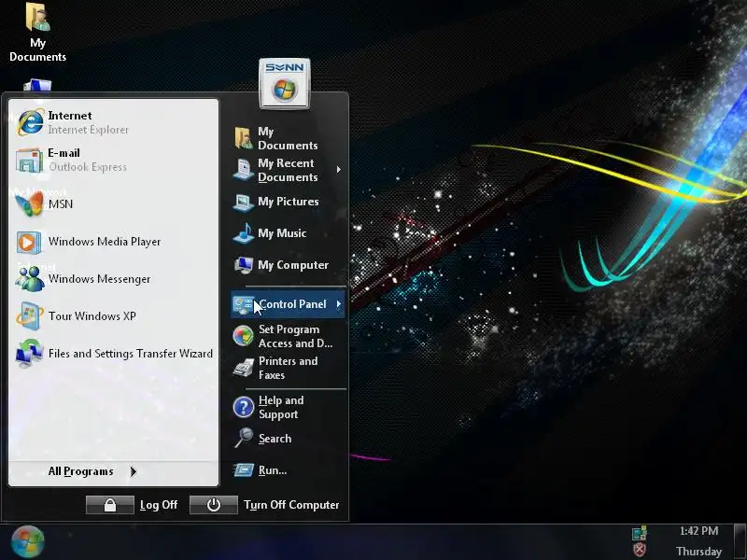747x560 pixels.
Task: Click the MSN label
Action: (x=61, y=204)
